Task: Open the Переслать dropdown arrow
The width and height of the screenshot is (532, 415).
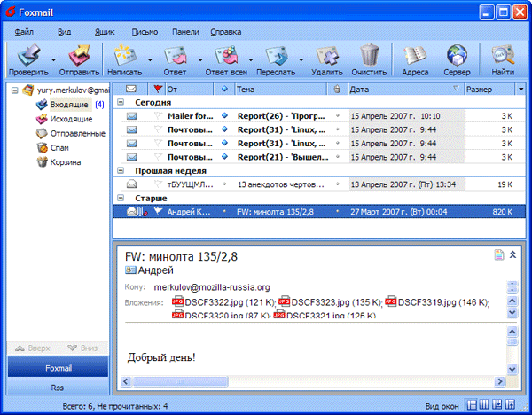Action: (301, 60)
